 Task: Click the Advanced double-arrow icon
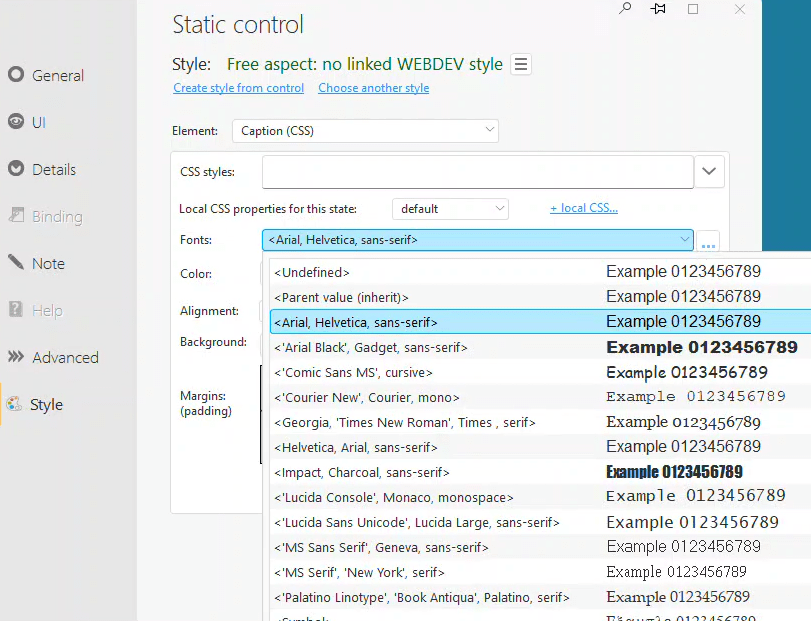15,357
